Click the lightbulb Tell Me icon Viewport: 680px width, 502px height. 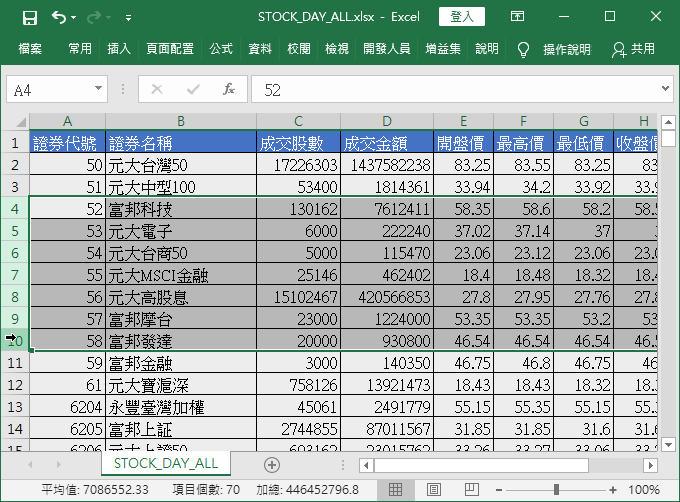[x=523, y=49]
